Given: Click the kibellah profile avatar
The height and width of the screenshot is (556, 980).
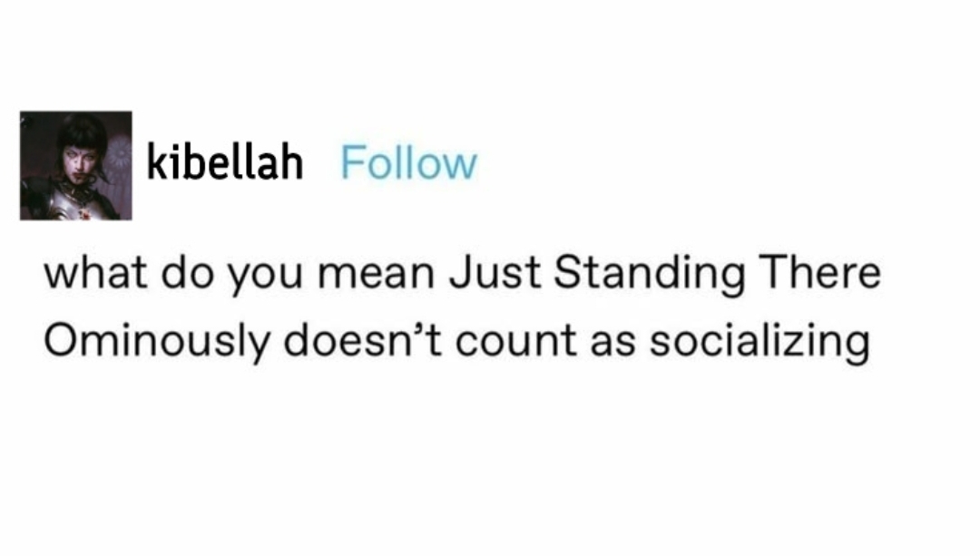Looking at the screenshot, I should pos(76,165).
